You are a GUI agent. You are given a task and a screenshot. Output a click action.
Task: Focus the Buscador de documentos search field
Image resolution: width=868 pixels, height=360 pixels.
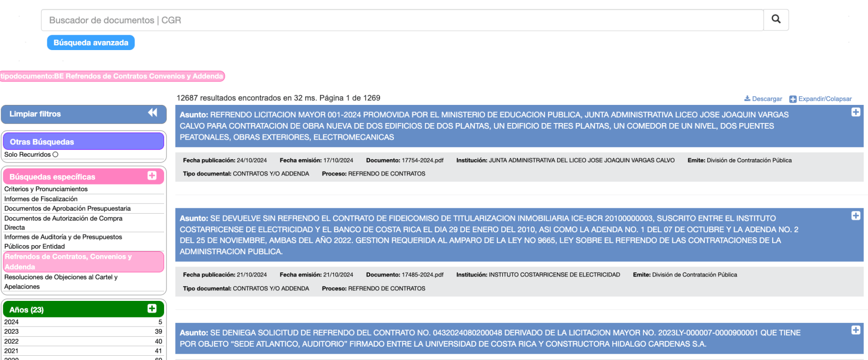point(402,20)
